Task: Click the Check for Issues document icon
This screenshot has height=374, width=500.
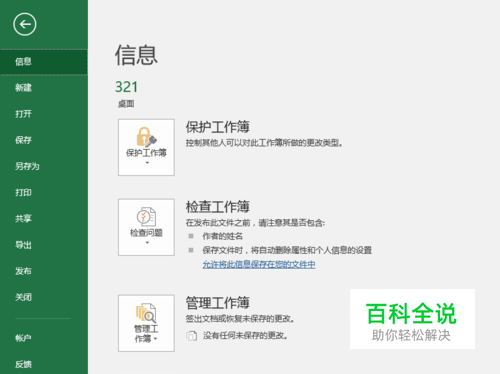Action: (146, 217)
